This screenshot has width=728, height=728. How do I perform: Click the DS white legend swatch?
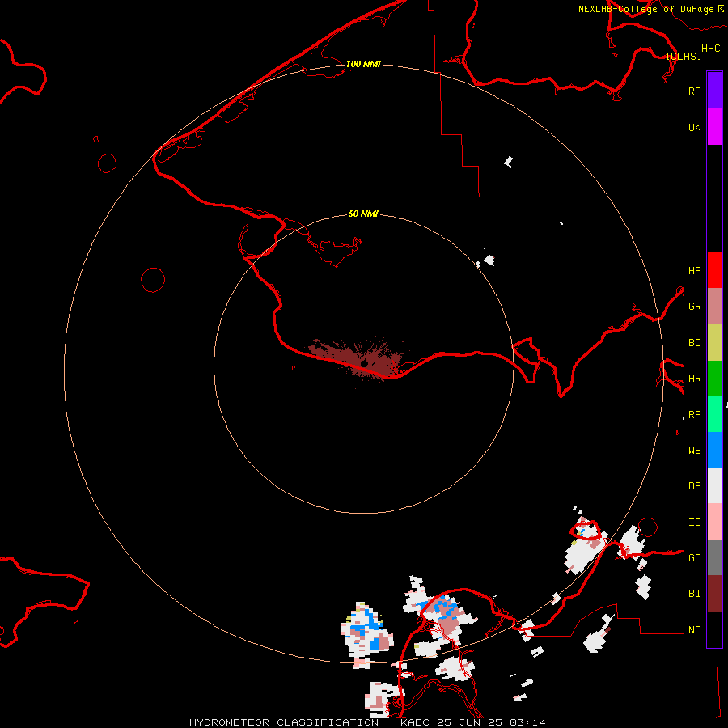714,485
